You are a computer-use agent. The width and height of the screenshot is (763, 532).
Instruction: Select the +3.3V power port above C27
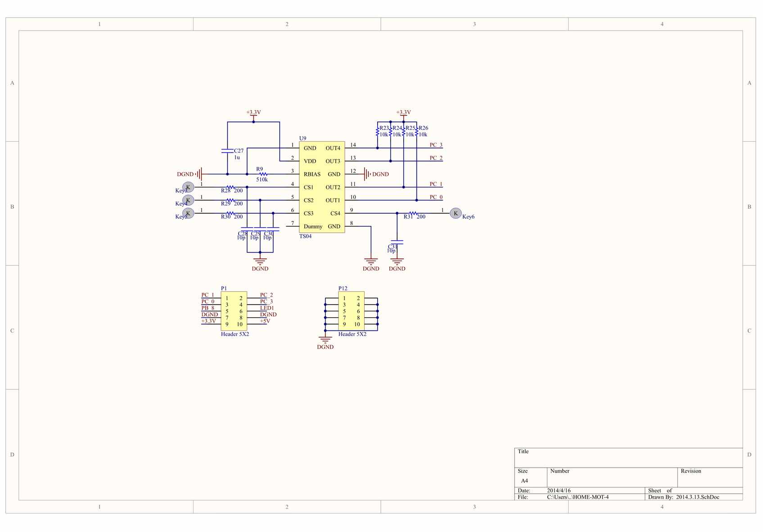pos(253,115)
